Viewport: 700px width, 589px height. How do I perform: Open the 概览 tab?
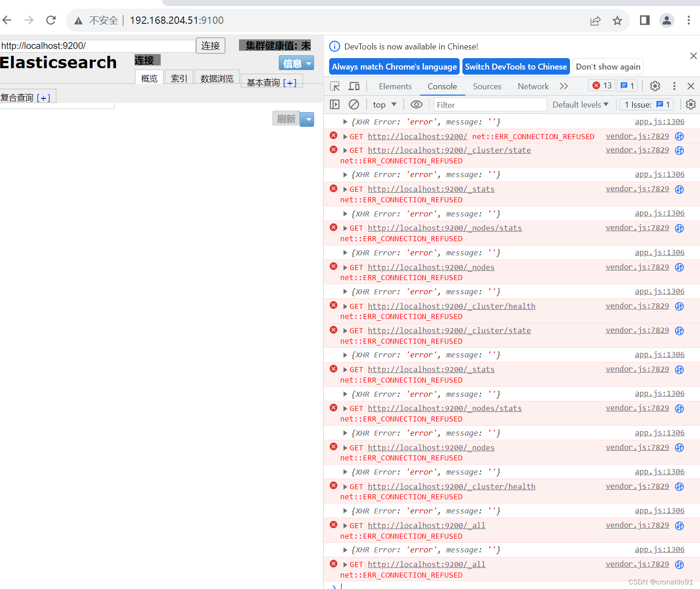(x=149, y=78)
